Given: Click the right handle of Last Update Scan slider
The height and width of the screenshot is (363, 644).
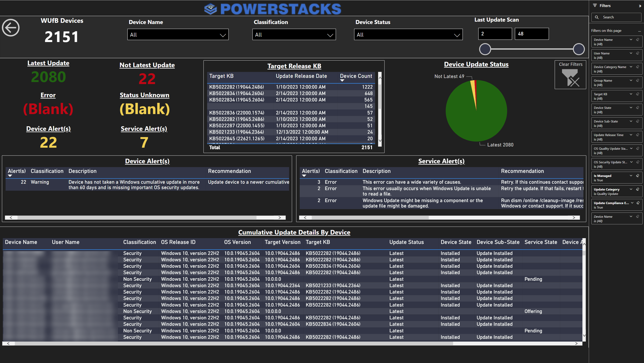Looking at the screenshot, I should (578, 49).
